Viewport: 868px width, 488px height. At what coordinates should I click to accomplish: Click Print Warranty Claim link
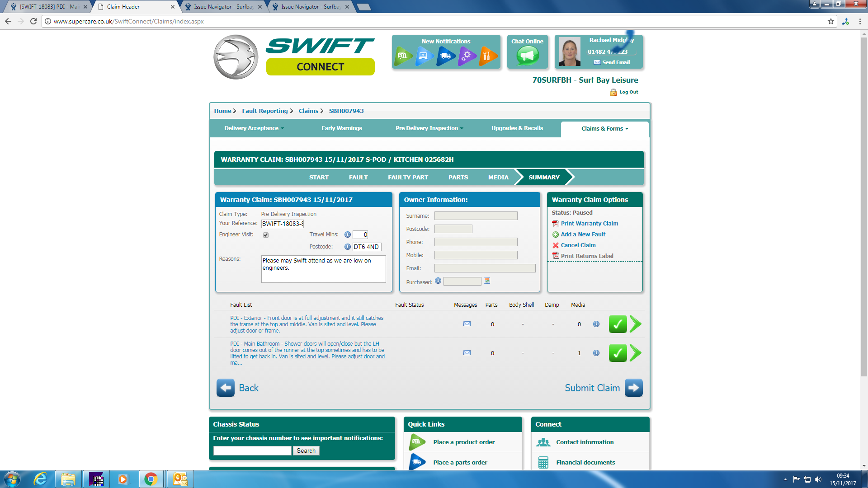pos(589,223)
